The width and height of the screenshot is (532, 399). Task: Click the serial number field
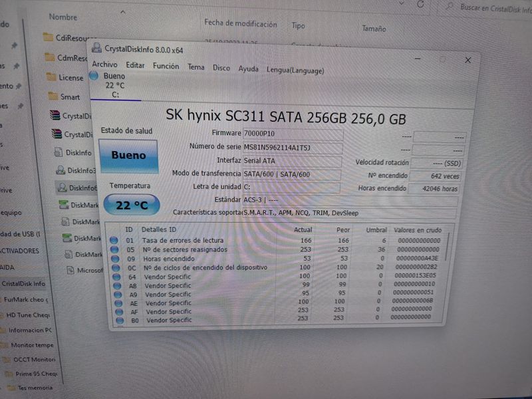pos(293,148)
